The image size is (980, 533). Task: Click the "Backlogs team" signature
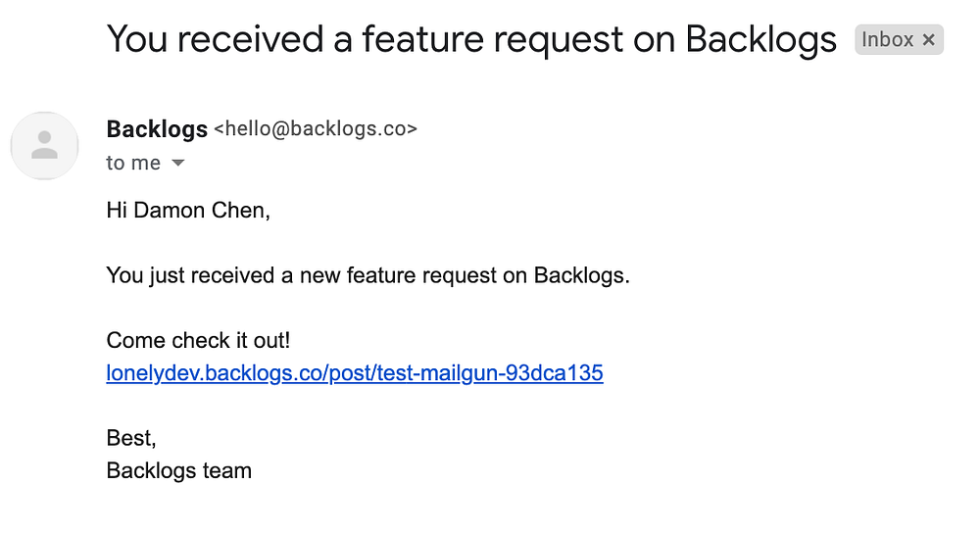pyautogui.click(x=178, y=471)
